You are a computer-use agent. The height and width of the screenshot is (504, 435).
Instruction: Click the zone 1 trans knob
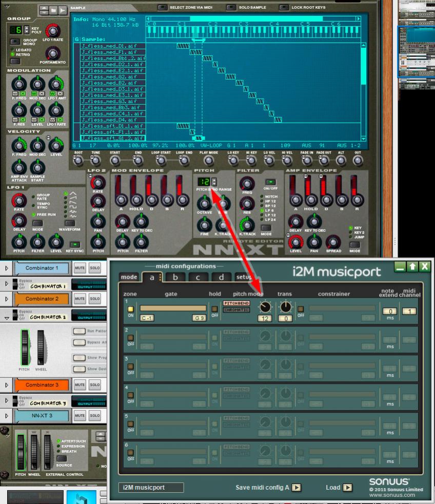tap(285, 307)
